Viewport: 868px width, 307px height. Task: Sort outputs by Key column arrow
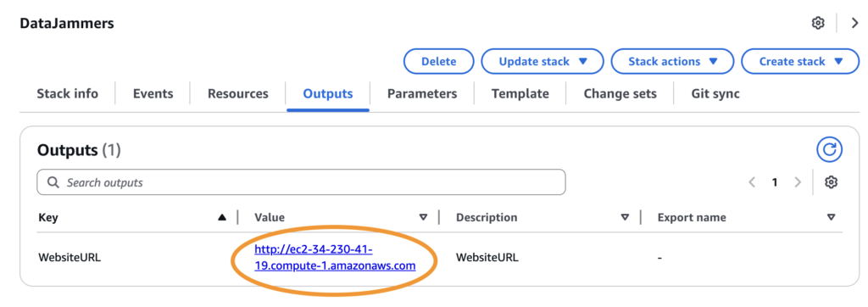[222, 218]
